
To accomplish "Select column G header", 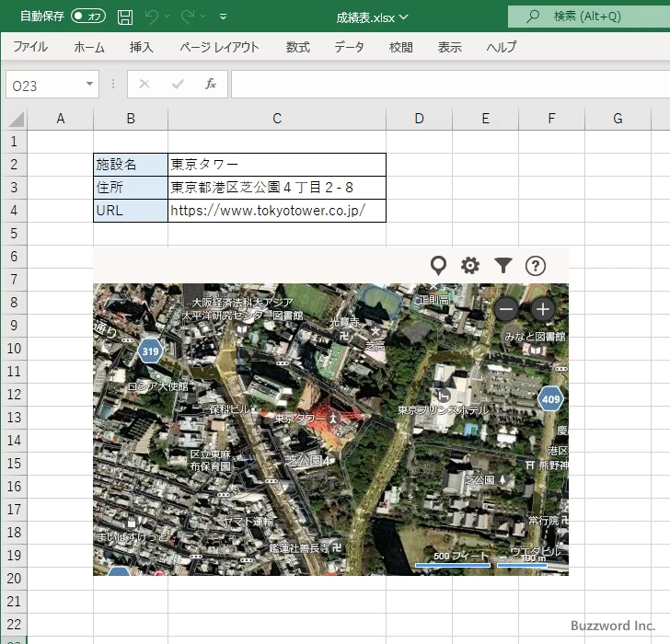I will 618,119.
